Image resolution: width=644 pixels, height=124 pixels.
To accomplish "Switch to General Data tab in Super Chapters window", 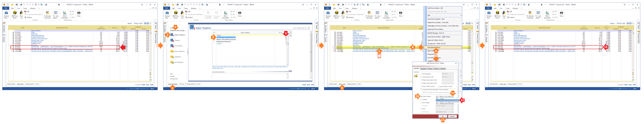I will coord(173,84).
